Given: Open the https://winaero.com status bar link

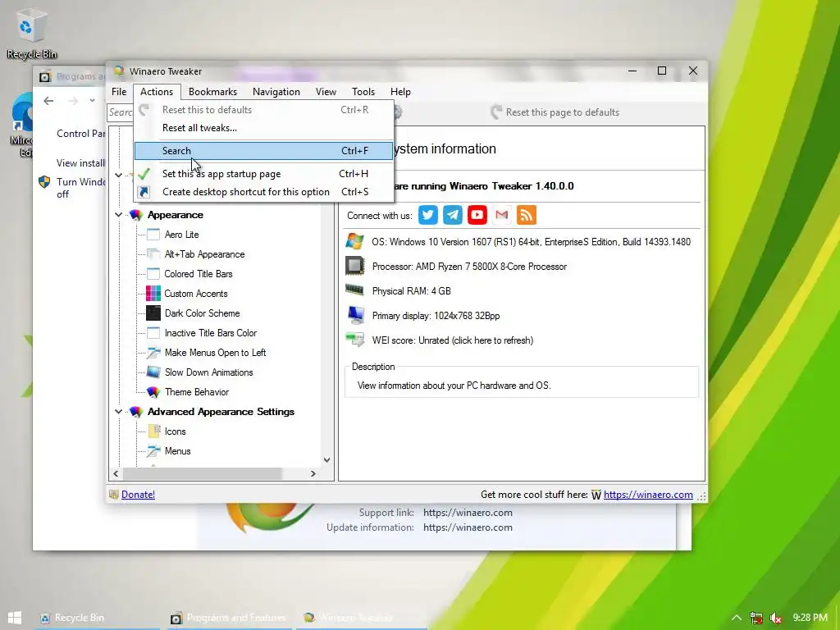Looking at the screenshot, I should click(x=648, y=495).
